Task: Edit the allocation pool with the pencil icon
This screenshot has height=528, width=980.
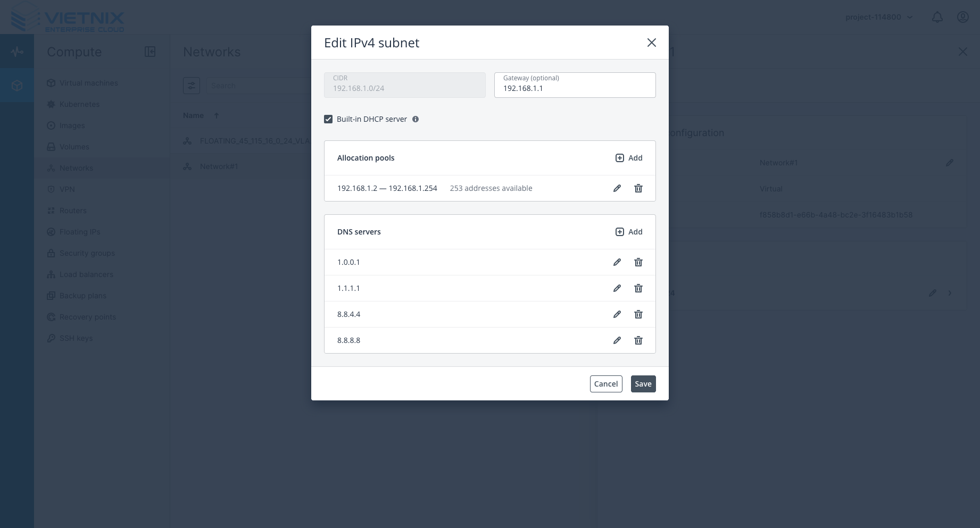Action: [617, 188]
